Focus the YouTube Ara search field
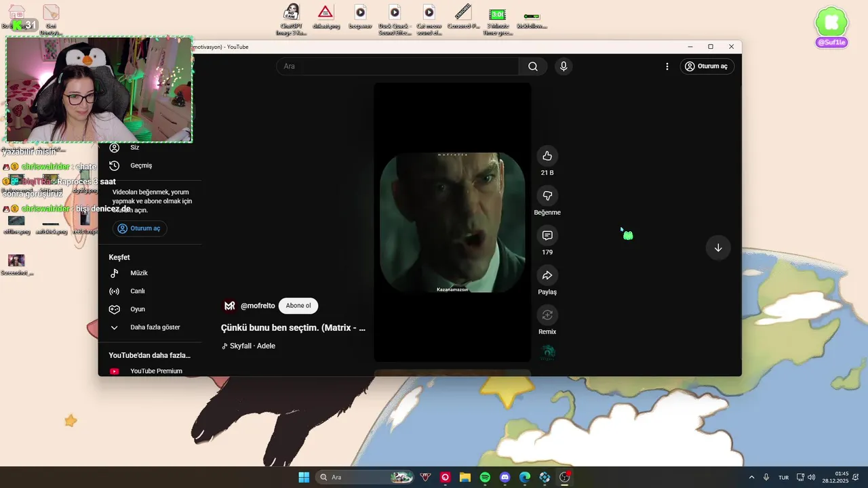868x488 pixels. tap(397, 66)
